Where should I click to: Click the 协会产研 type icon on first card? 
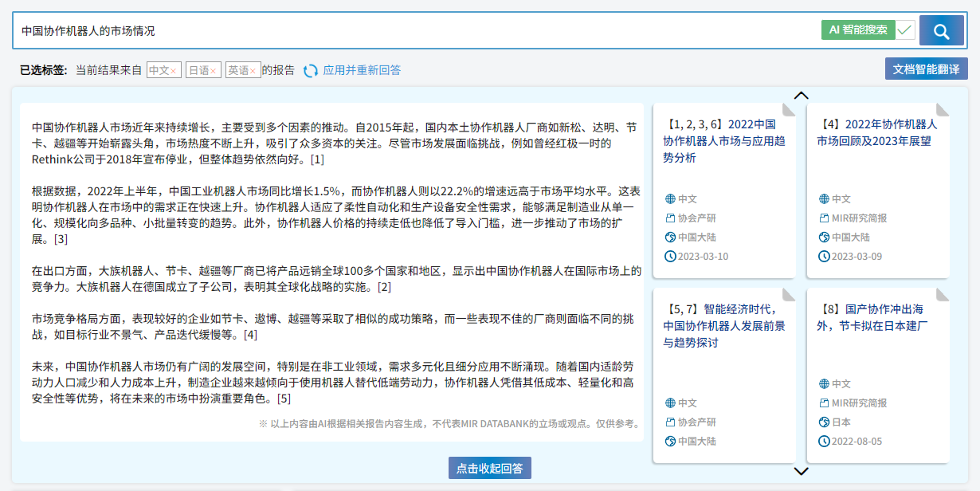(670, 218)
